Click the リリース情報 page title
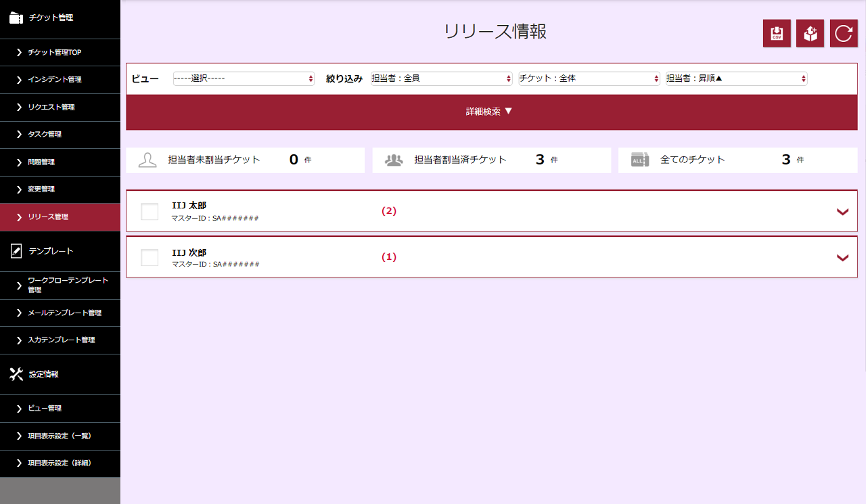The image size is (866, 504). [495, 32]
